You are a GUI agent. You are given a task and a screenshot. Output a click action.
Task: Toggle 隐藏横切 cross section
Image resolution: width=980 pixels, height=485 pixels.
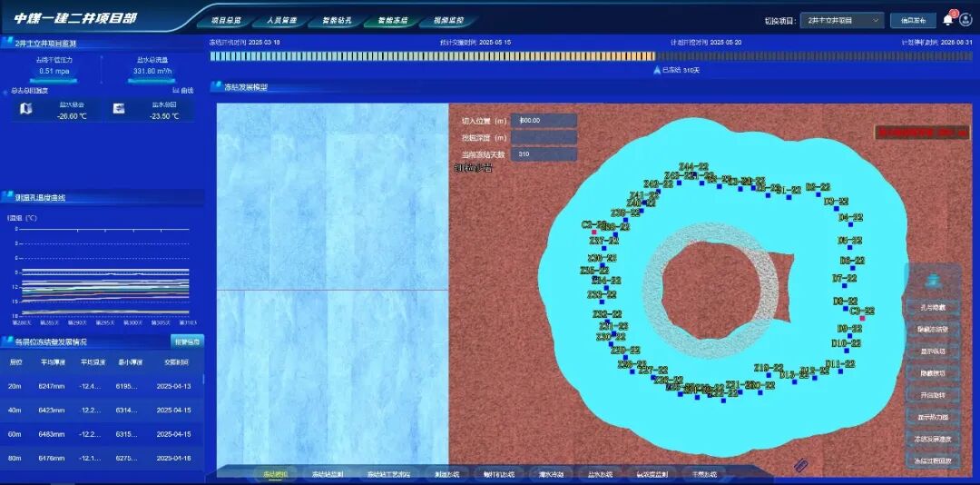click(933, 373)
